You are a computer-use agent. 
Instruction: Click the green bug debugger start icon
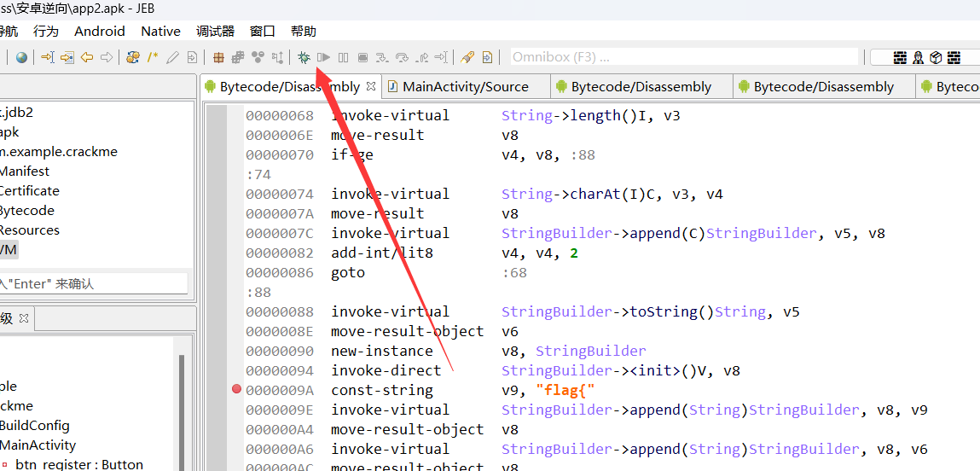(304, 57)
